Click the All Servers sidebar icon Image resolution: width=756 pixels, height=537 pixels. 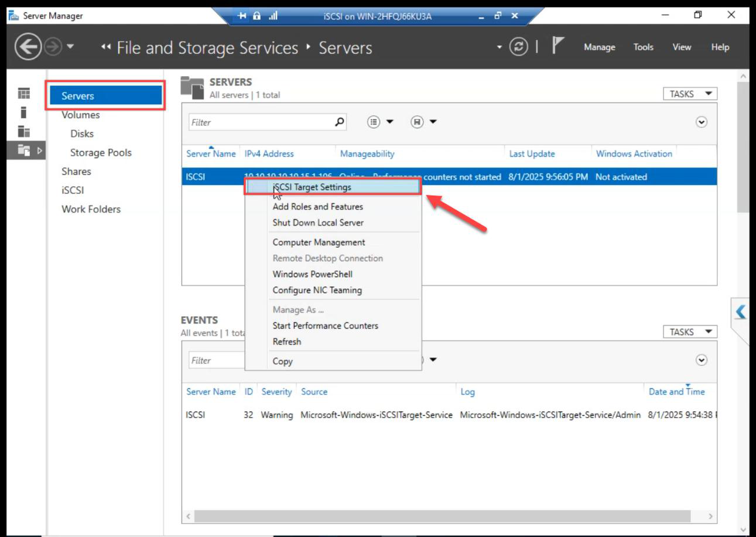(23, 131)
